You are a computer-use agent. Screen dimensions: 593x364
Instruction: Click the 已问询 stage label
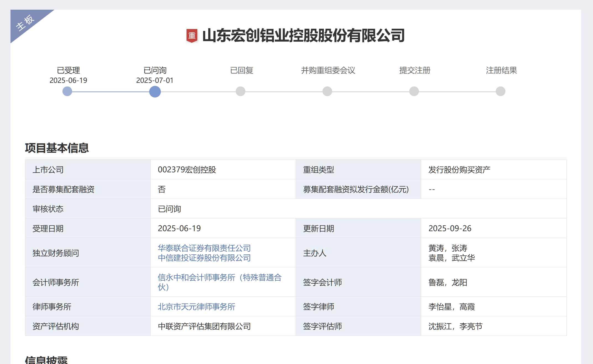click(155, 70)
